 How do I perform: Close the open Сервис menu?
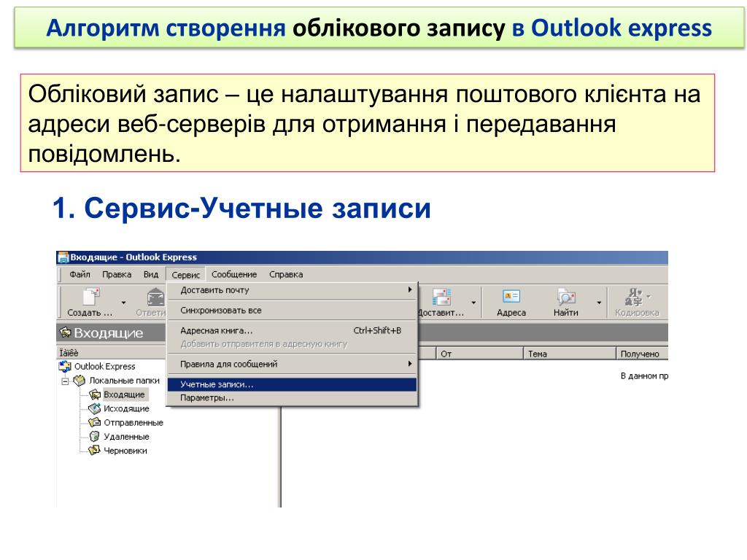pyautogui.click(x=185, y=275)
